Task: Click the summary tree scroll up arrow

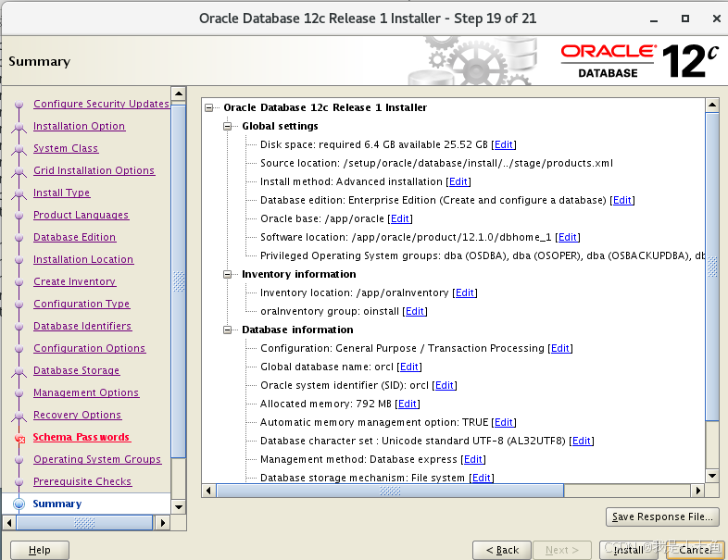Action: [712, 105]
